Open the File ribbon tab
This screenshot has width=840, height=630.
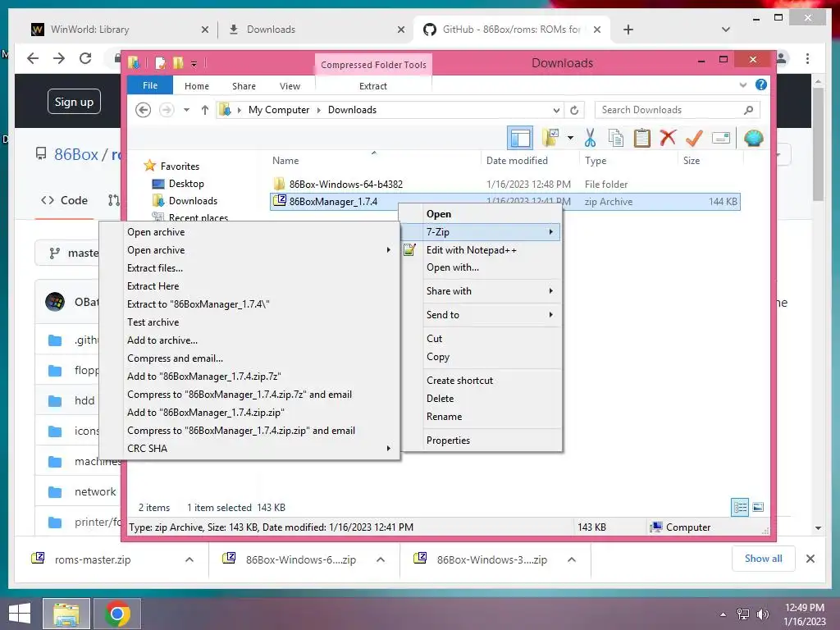(x=150, y=85)
